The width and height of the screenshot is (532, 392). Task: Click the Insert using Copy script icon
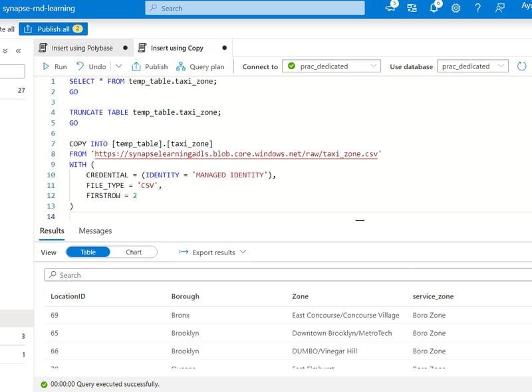coord(142,48)
